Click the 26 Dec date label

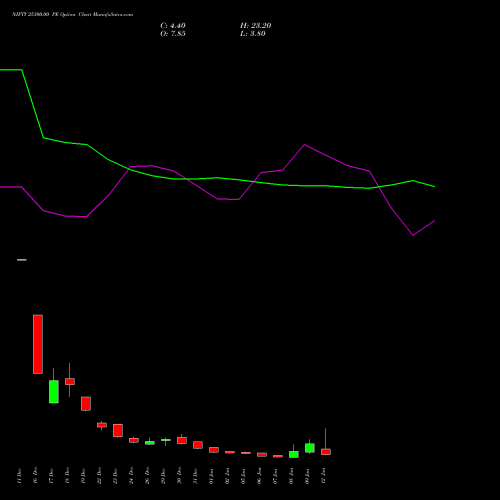pos(147,476)
